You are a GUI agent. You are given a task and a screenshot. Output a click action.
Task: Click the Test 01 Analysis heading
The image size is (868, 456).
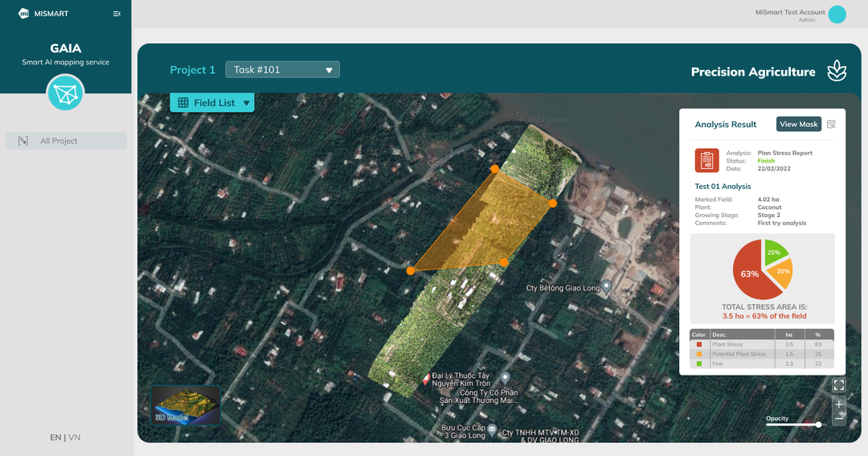click(x=723, y=186)
